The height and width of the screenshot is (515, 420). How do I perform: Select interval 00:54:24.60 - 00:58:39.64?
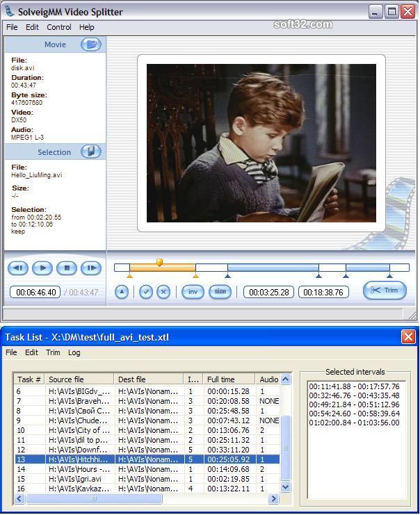click(x=354, y=414)
